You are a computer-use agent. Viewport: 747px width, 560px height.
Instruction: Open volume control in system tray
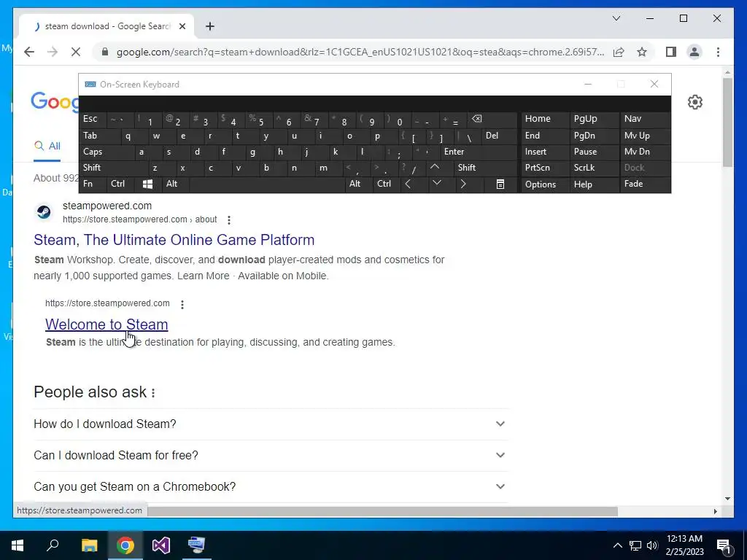(x=652, y=545)
